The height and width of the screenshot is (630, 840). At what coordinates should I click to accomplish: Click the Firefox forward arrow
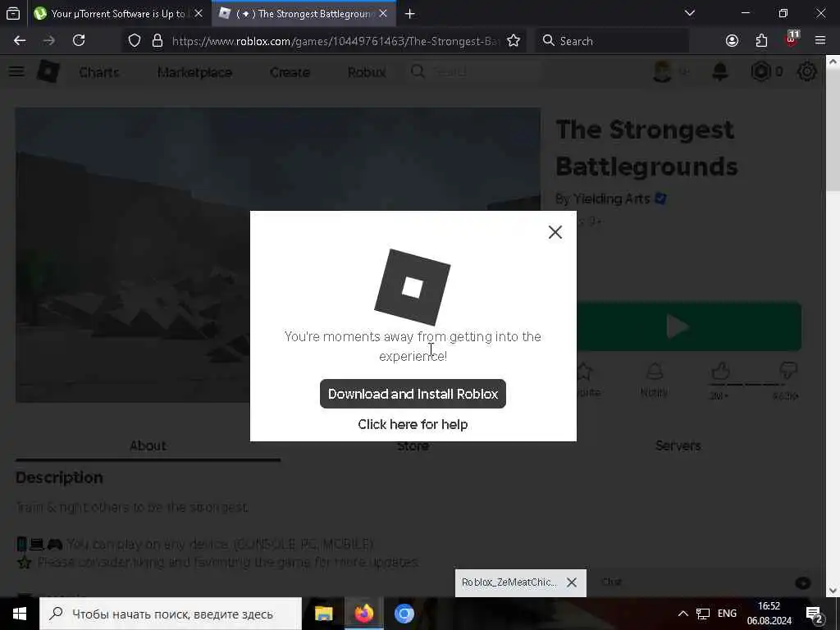click(x=48, y=41)
